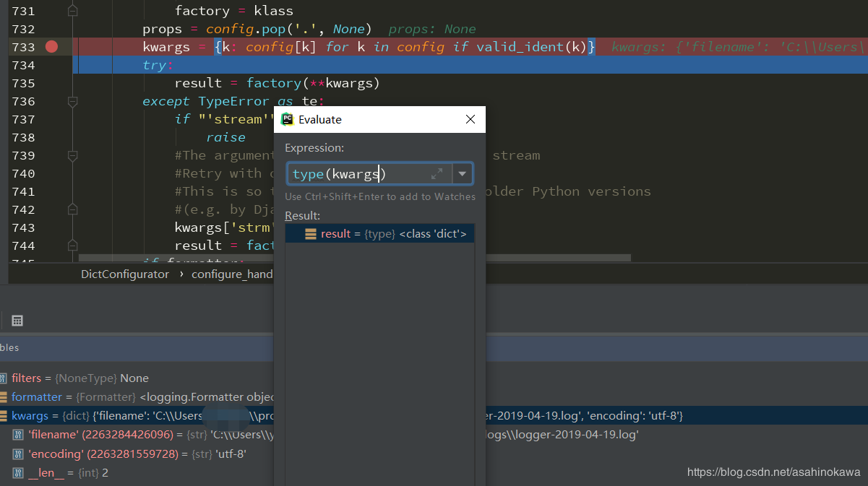Select the result = {type} row
This screenshot has height=486, width=868.
point(379,234)
